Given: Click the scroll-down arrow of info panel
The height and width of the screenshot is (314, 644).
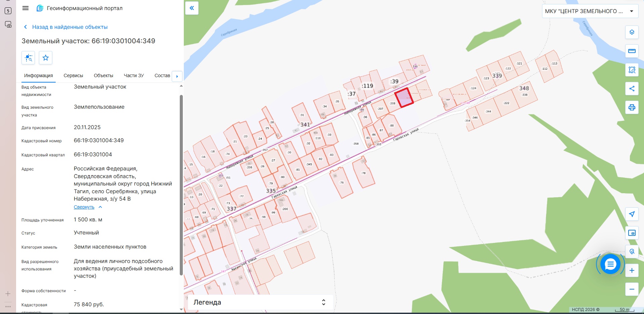Looking at the screenshot, I should pos(181,309).
